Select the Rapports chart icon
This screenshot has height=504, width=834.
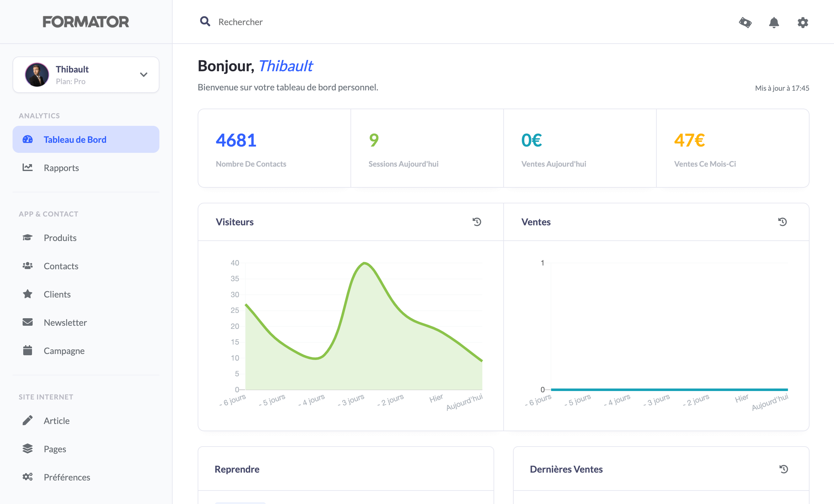28,168
